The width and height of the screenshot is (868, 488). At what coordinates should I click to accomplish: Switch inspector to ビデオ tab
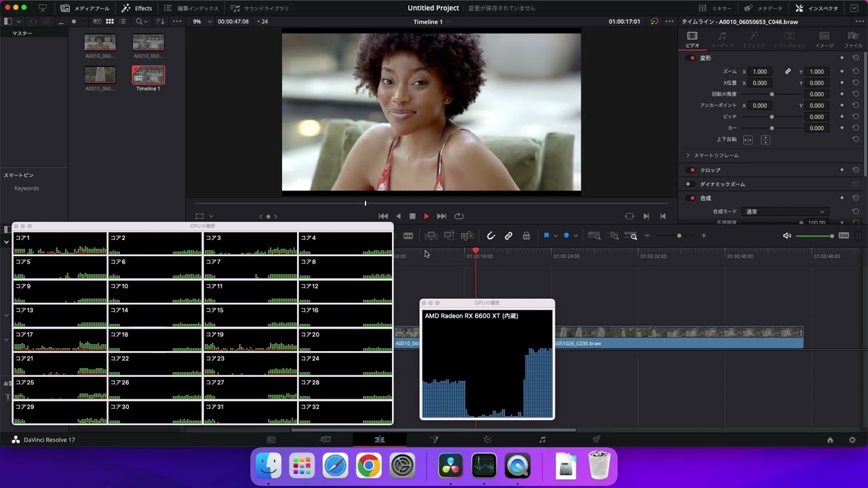692,40
